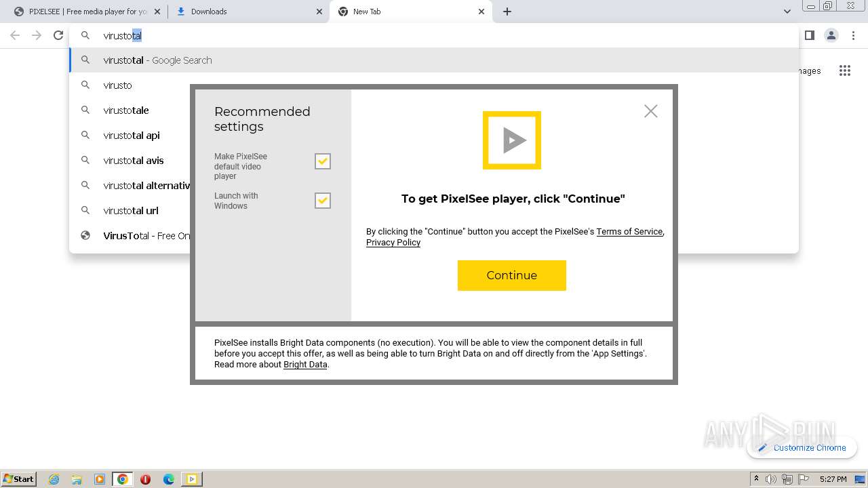Viewport: 868px width, 488px height.
Task: Open the Privacy Policy link
Action: (x=393, y=243)
